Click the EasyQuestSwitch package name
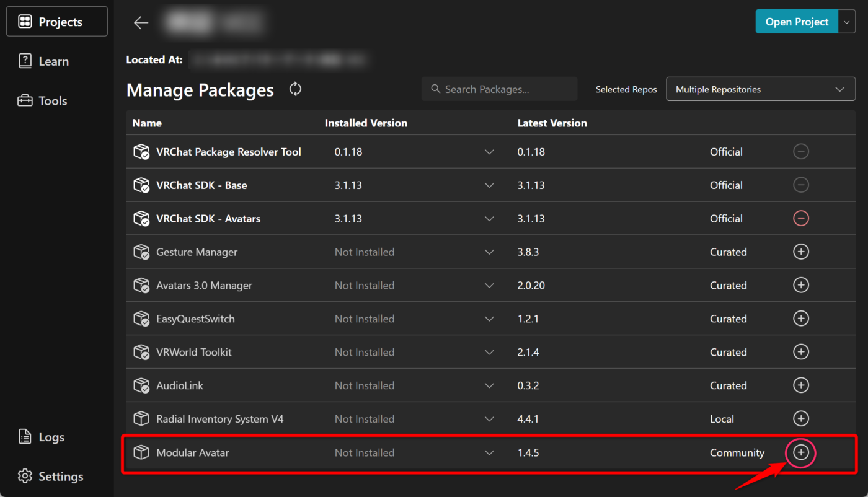868x497 pixels. coord(196,319)
